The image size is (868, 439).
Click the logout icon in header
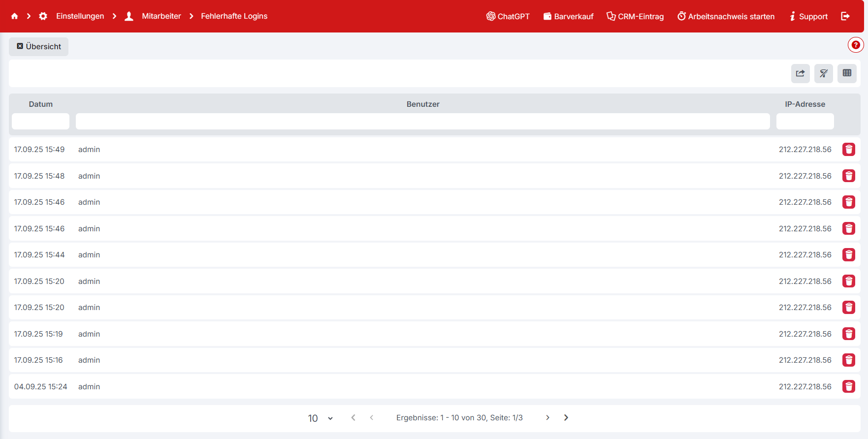coord(845,16)
